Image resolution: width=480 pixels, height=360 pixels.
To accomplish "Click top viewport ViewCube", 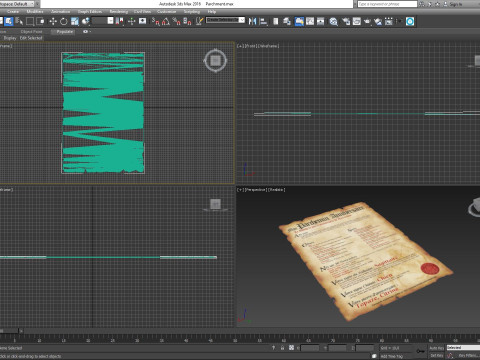I will click(215, 61).
